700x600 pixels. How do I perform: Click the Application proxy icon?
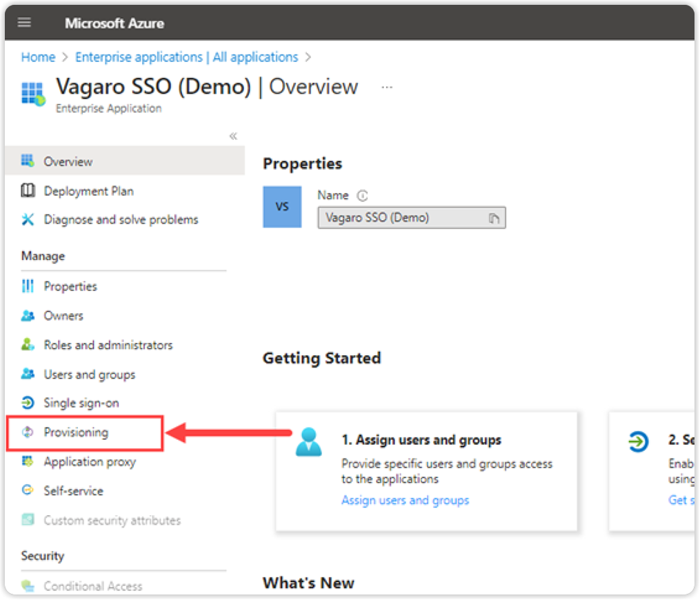point(28,461)
